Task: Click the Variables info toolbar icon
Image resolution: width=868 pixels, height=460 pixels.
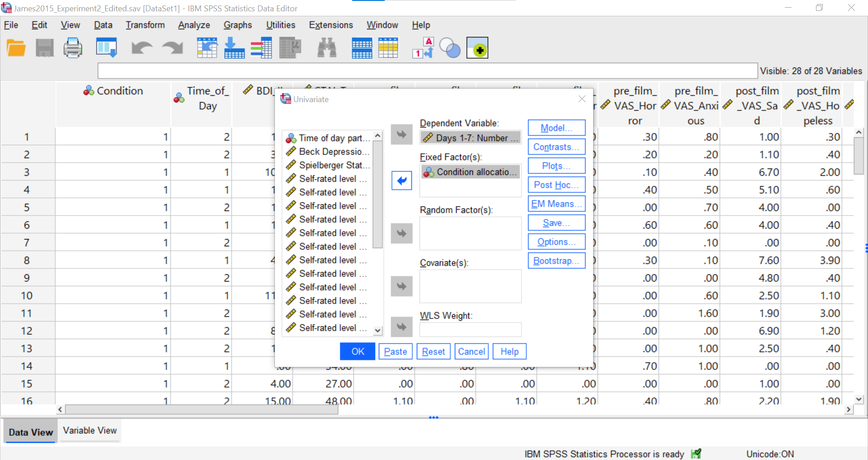Action: coord(261,48)
